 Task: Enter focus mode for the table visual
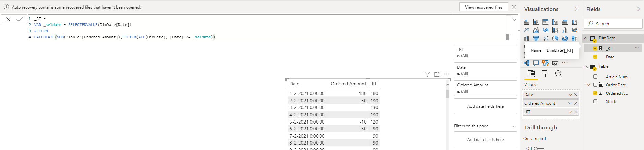point(437,74)
